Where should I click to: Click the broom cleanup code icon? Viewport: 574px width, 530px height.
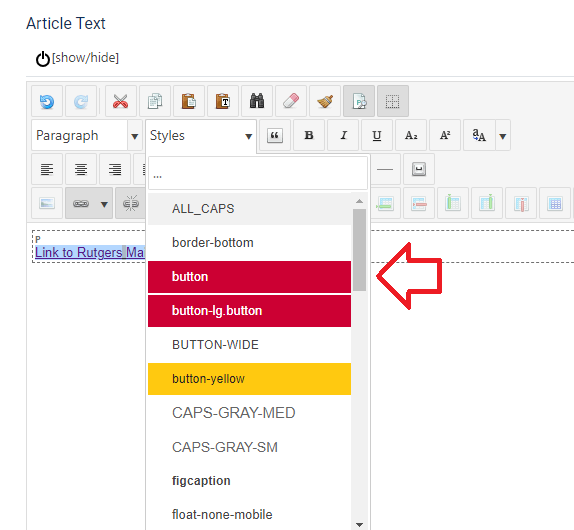(x=325, y=101)
